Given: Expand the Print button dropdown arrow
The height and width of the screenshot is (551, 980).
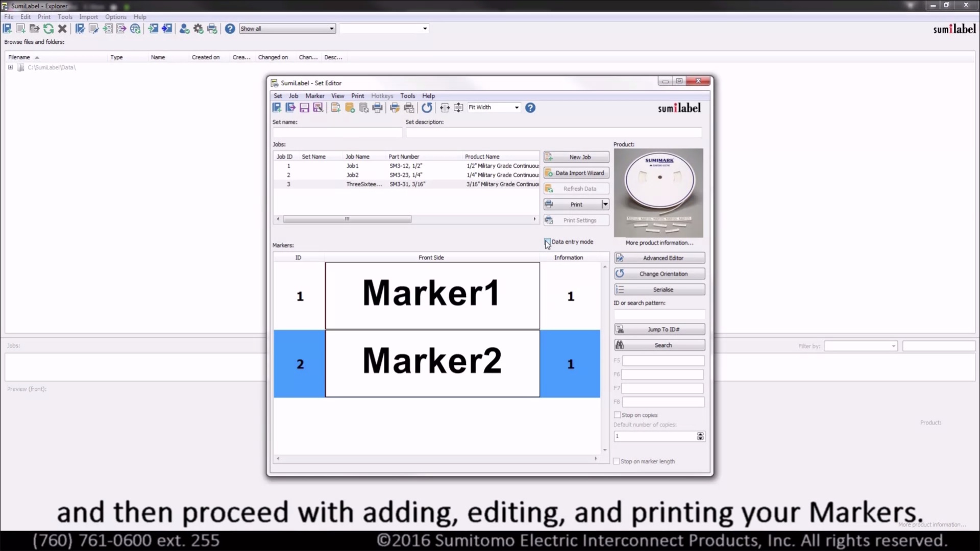Looking at the screenshot, I should 605,205.
